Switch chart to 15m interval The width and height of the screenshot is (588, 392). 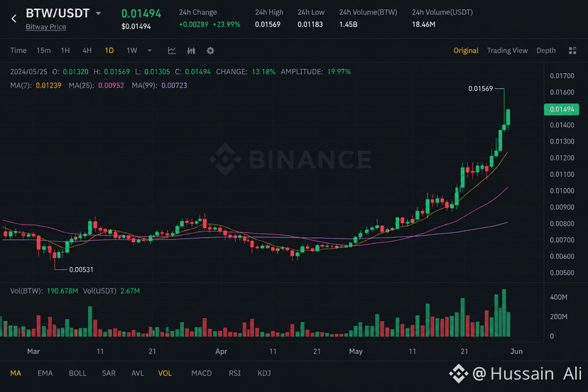[x=43, y=50]
